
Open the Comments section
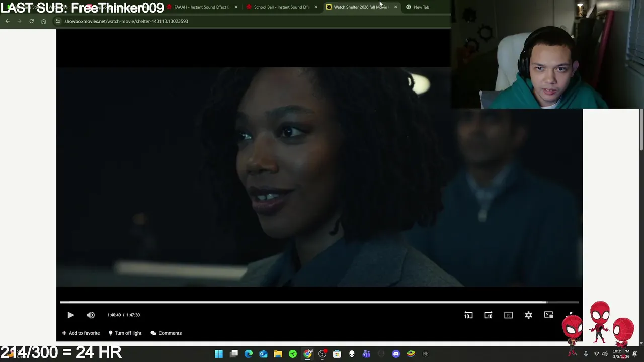pos(166,333)
